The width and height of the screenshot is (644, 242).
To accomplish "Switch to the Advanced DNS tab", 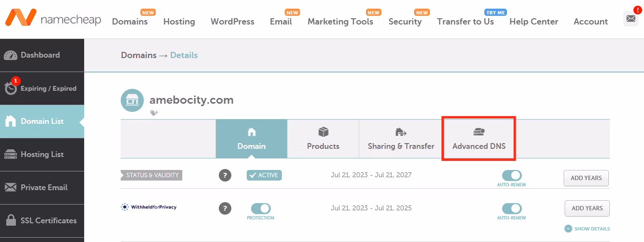I will coord(479,138).
